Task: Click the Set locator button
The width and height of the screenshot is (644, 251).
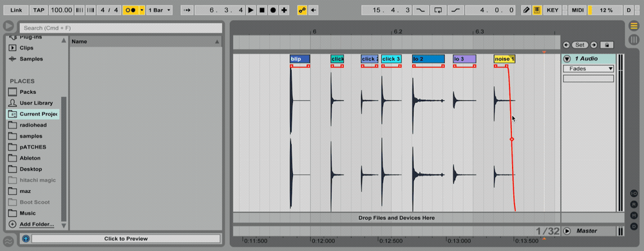Action: click(x=580, y=45)
